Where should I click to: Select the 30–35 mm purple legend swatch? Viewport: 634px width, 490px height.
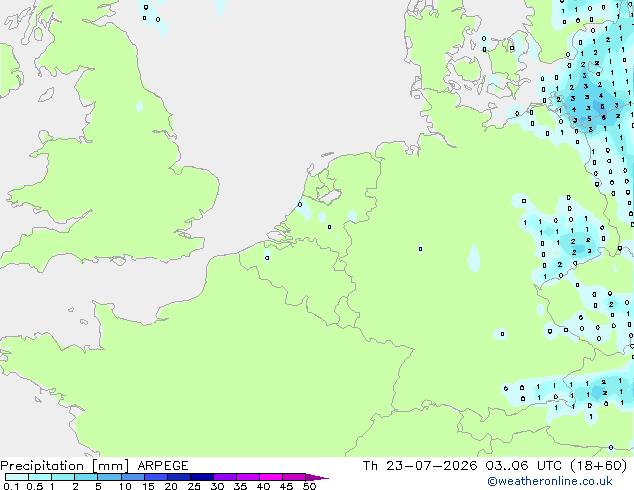tap(224, 477)
